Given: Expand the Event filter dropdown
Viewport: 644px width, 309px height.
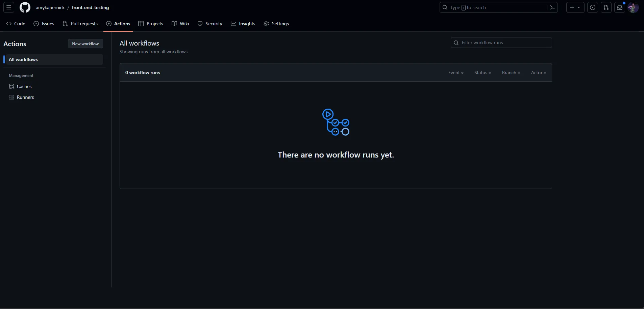Looking at the screenshot, I should [x=455, y=73].
